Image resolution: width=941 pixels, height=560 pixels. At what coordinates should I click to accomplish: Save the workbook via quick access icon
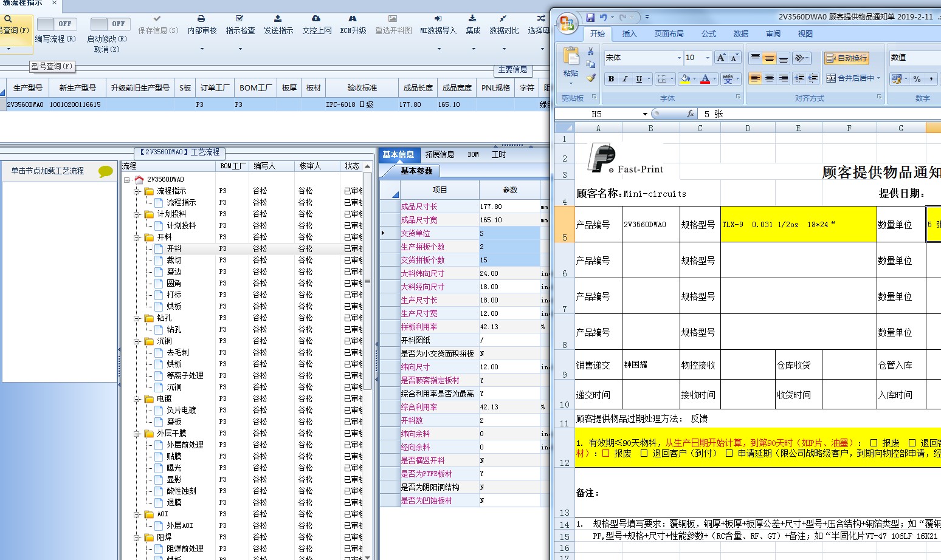click(590, 17)
